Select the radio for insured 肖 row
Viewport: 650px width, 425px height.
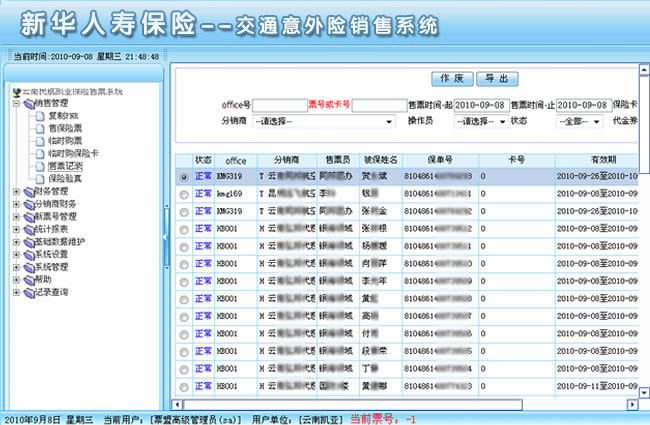(184, 265)
